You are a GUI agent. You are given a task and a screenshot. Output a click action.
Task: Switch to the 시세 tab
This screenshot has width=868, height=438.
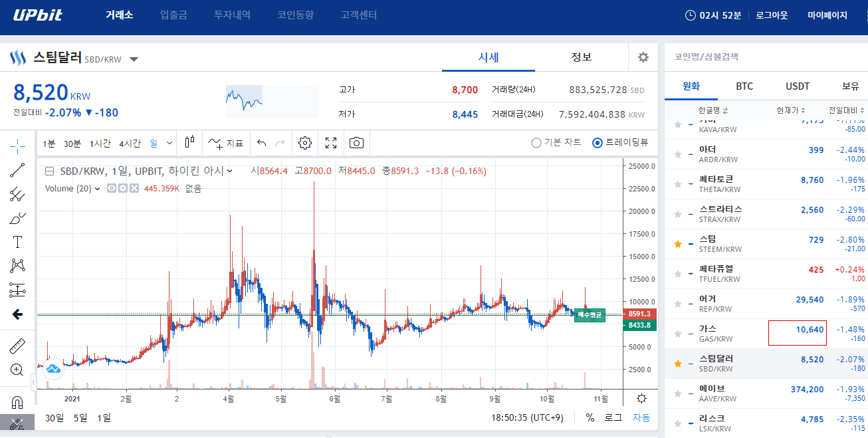pyautogui.click(x=488, y=57)
